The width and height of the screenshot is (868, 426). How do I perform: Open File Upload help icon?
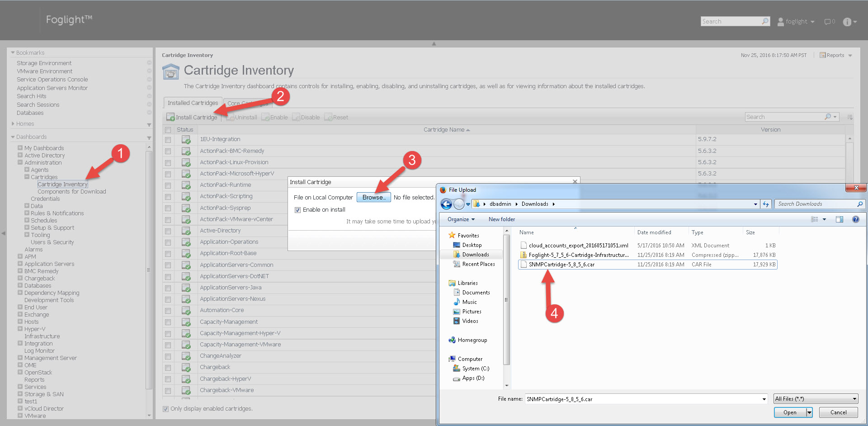[x=855, y=219]
